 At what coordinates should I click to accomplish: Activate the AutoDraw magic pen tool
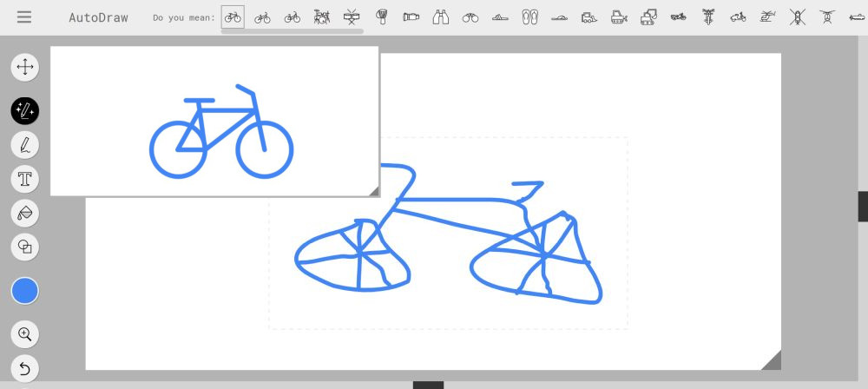pos(25,110)
